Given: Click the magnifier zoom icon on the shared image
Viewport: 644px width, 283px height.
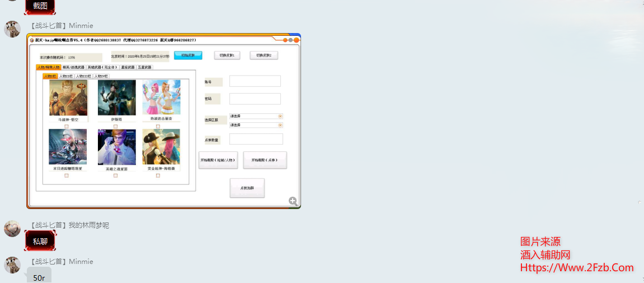Looking at the screenshot, I should (x=293, y=201).
